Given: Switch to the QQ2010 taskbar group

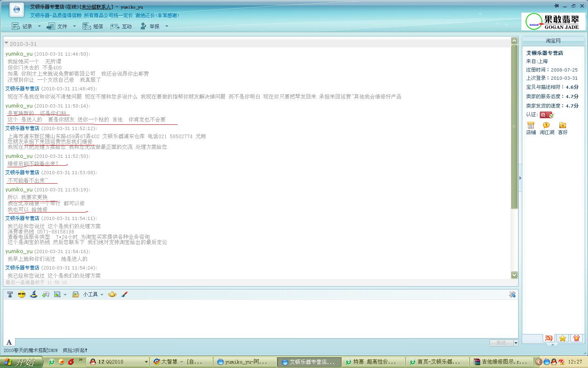Looking at the screenshot, I should tap(118, 362).
